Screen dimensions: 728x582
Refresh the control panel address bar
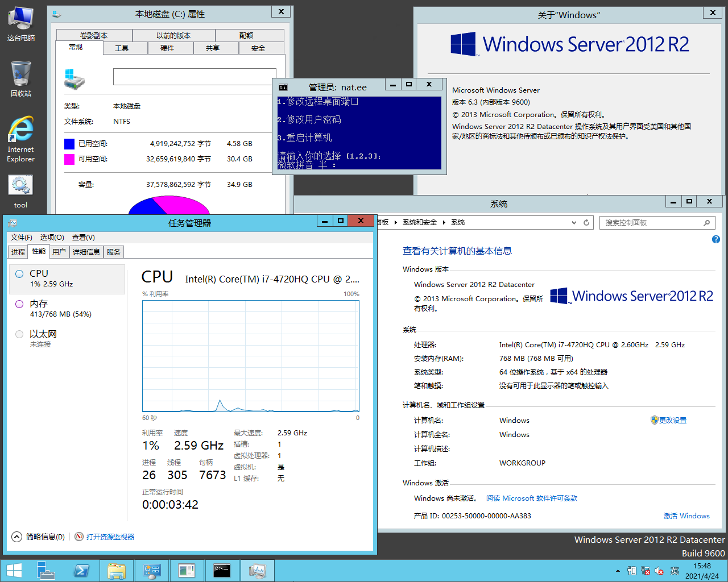point(586,223)
